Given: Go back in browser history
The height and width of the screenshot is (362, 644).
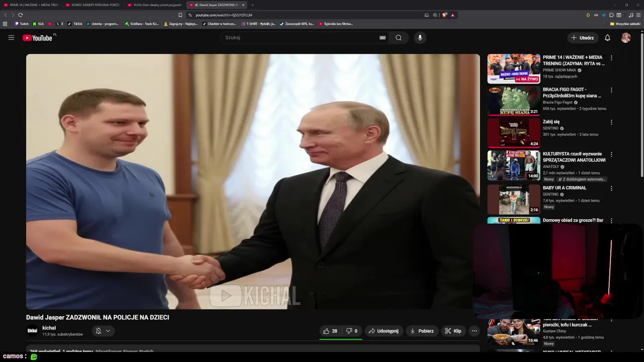Looking at the screenshot, I should pos(6,15).
